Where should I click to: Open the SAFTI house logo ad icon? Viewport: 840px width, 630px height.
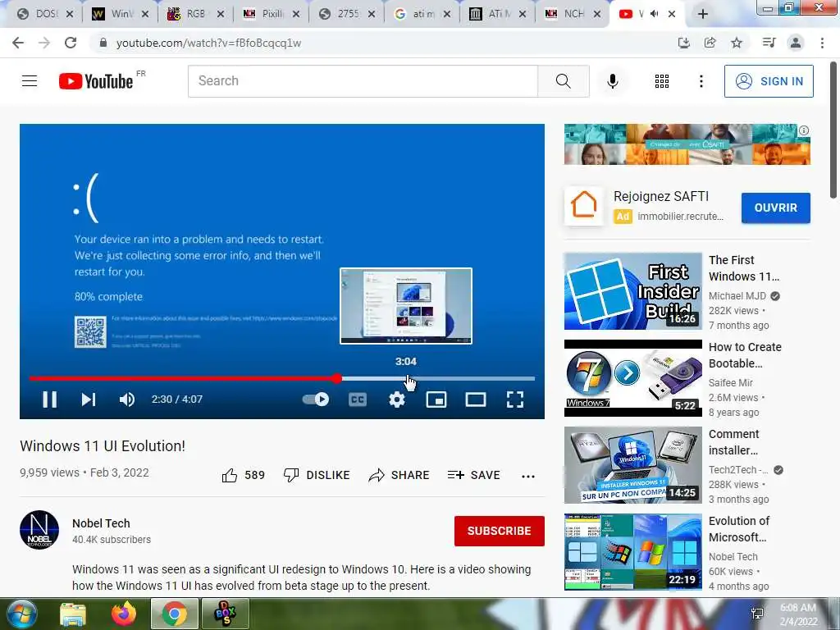click(584, 205)
